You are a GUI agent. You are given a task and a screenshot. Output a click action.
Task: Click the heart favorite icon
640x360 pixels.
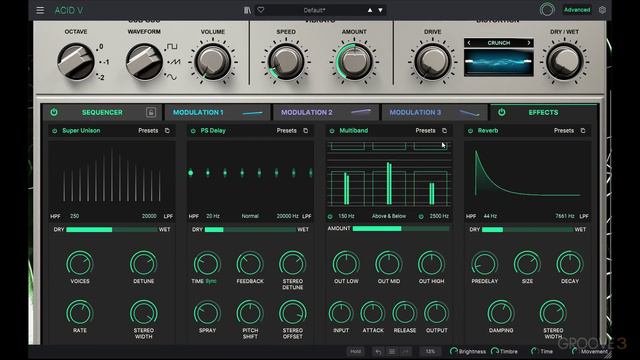tap(261, 10)
